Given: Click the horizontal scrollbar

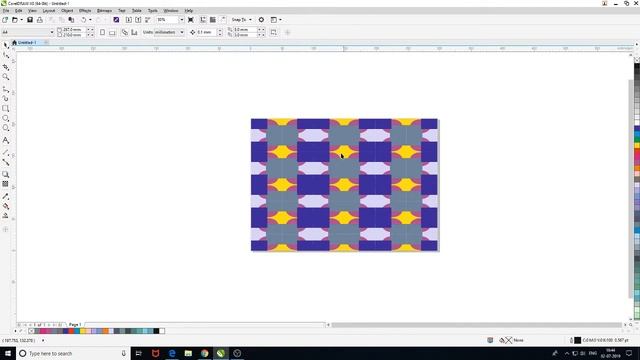Looking at the screenshot, I should pos(476,325).
